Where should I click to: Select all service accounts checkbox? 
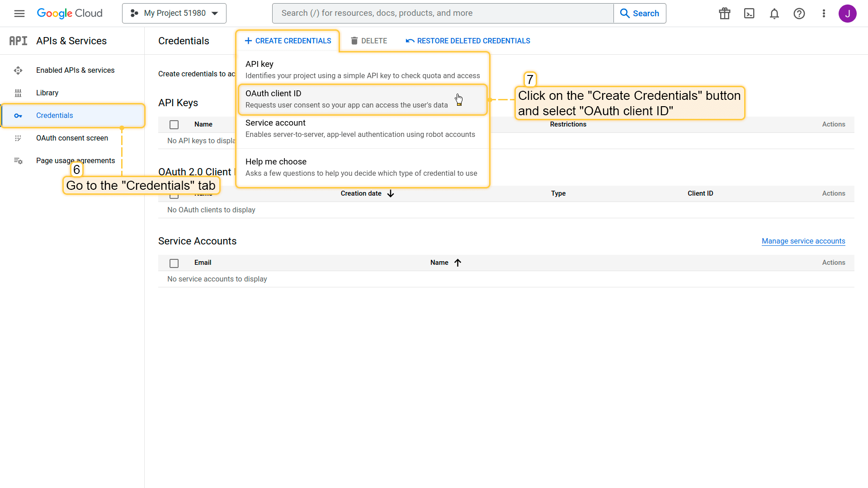pyautogui.click(x=174, y=263)
